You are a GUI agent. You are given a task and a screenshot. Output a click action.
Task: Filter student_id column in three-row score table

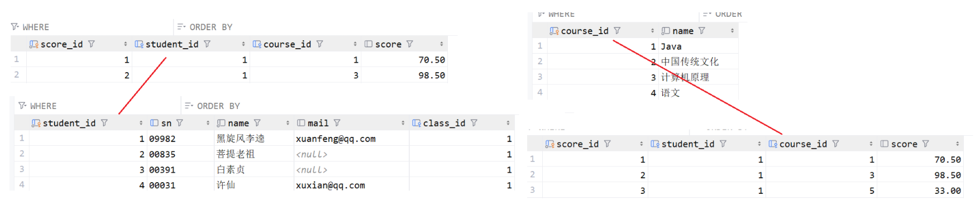(x=723, y=144)
